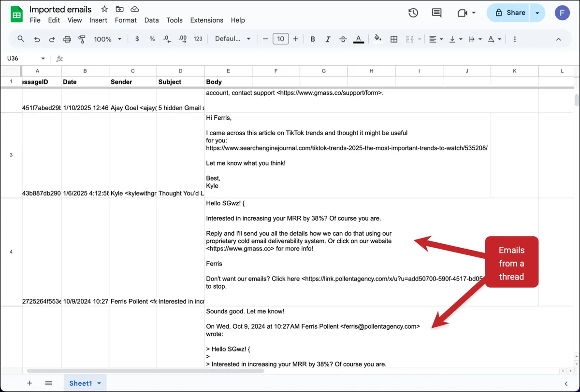Screen dimensions: 580x392
Task: Open the Google Sheets home icon
Action: click(17, 15)
